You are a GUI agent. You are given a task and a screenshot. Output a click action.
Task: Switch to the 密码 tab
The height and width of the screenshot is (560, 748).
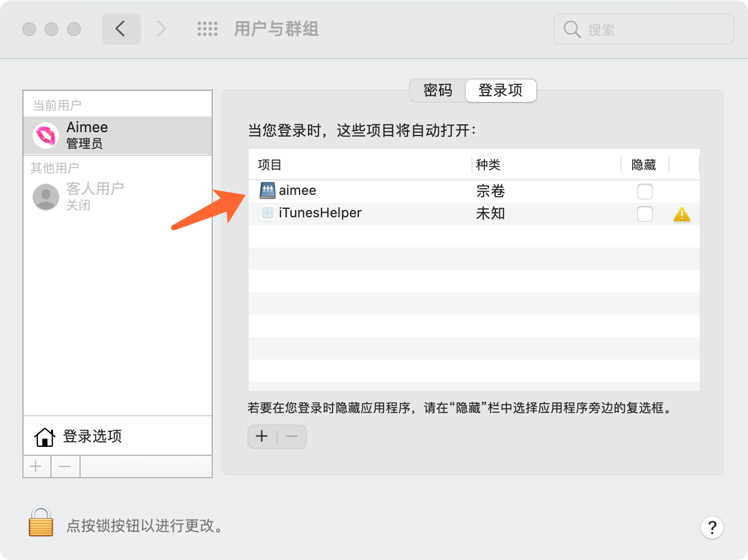tap(437, 91)
